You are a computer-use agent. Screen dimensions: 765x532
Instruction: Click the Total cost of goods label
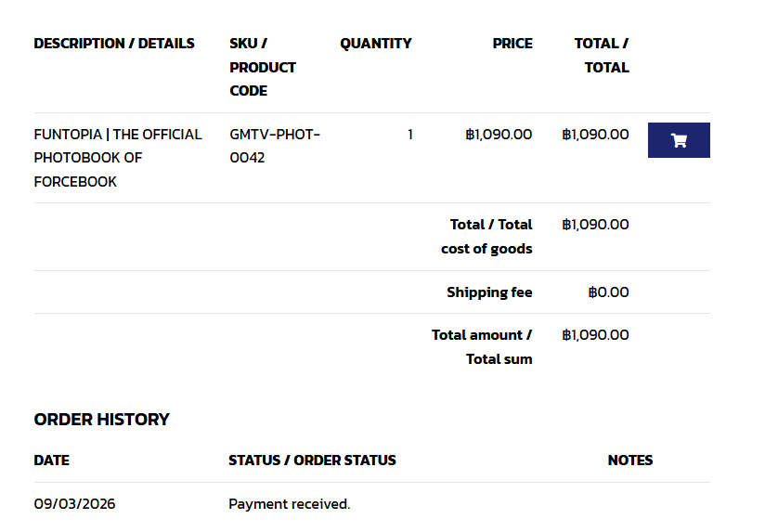pyautogui.click(x=486, y=237)
